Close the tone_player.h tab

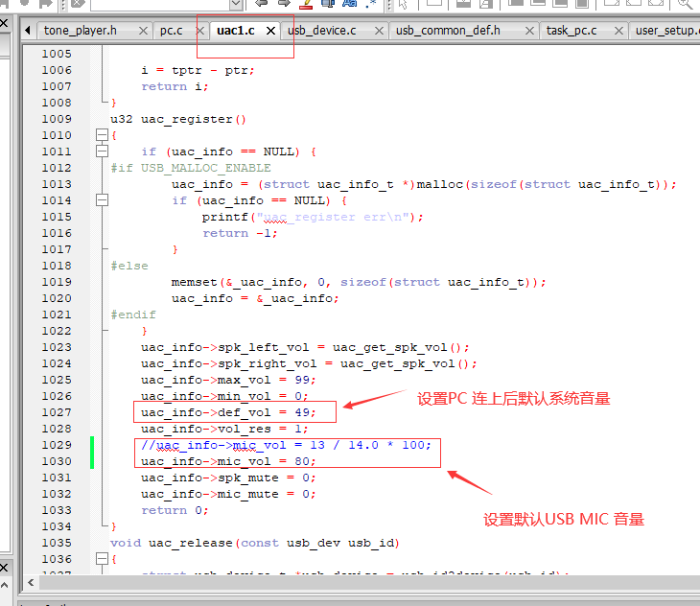(143, 31)
